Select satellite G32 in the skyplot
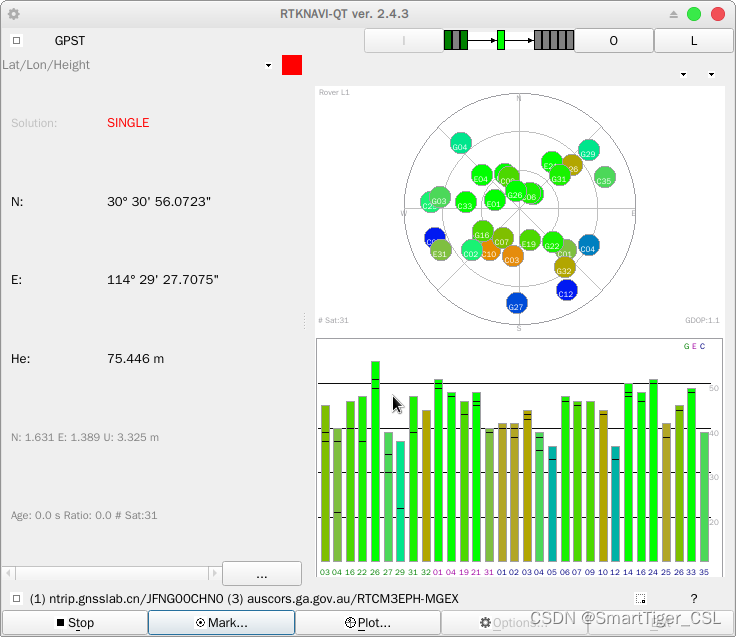Screen dimensions: 736x637 565,267
